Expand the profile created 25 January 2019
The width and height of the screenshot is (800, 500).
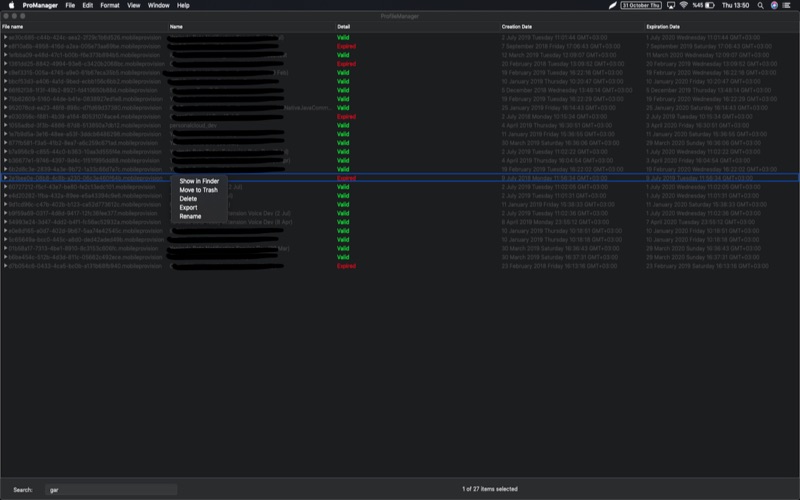click(6, 108)
